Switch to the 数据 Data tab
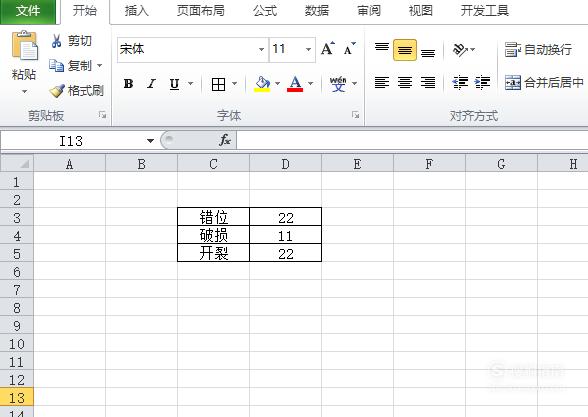 coord(316,10)
